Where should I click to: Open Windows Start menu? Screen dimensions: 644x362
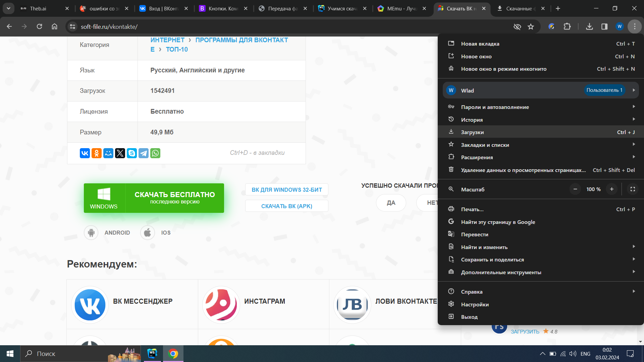(x=10, y=354)
